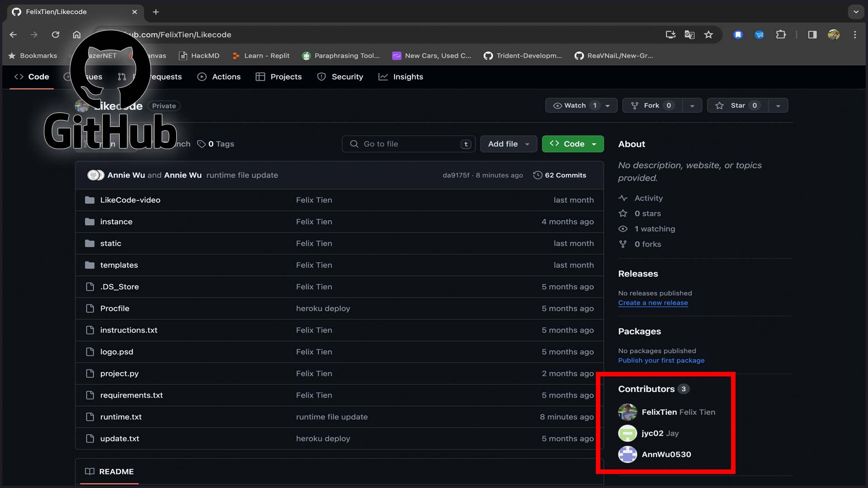This screenshot has height=488, width=868.
Task: Fork the repository with the Fork button
Action: pyautogui.click(x=652, y=105)
